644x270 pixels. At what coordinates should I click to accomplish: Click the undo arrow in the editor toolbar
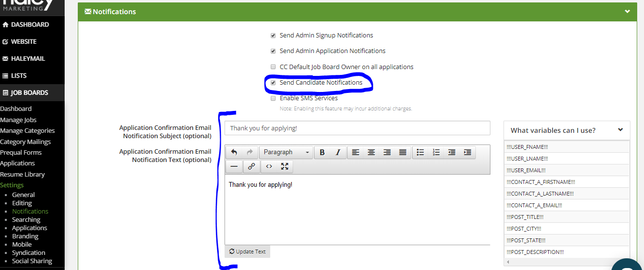234,152
